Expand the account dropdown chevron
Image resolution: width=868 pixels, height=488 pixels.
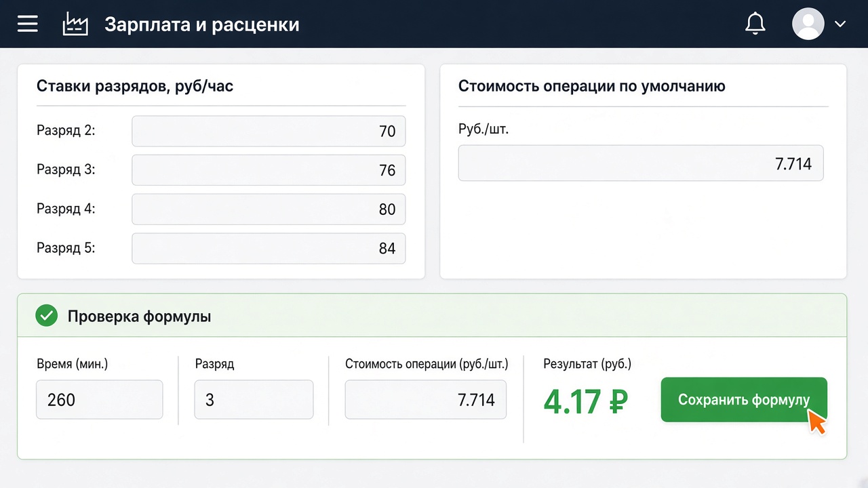coord(840,24)
